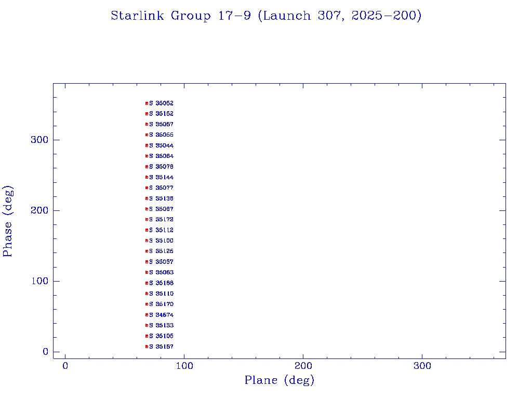The image size is (532, 399).
Task: Click the 0 tick label on Plane axis
Action: click(65, 366)
